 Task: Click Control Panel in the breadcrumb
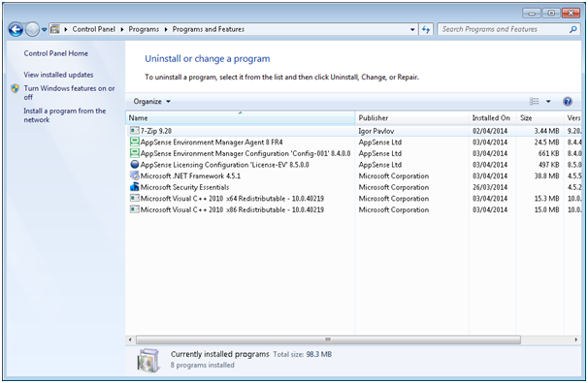(x=93, y=29)
